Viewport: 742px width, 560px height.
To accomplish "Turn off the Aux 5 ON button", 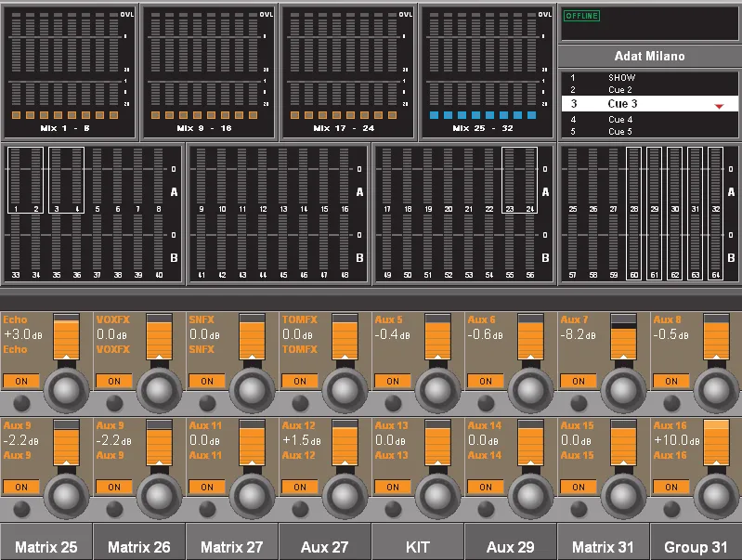I will click(392, 381).
